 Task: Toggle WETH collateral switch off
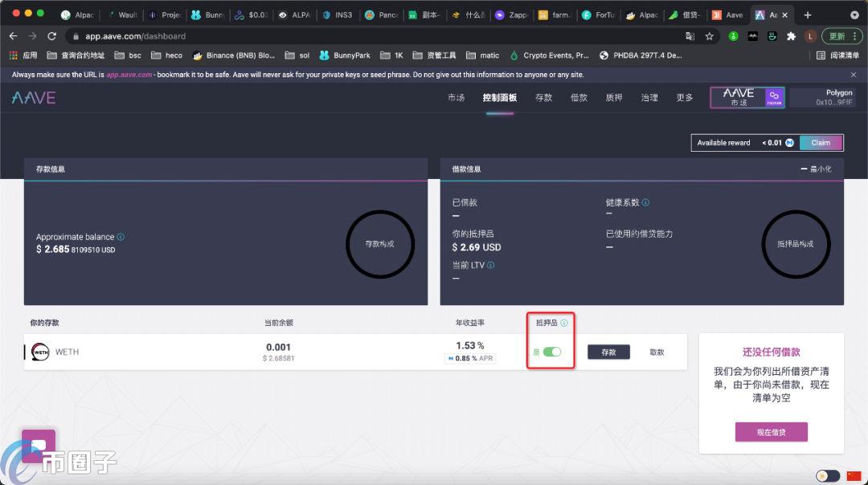(552, 352)
